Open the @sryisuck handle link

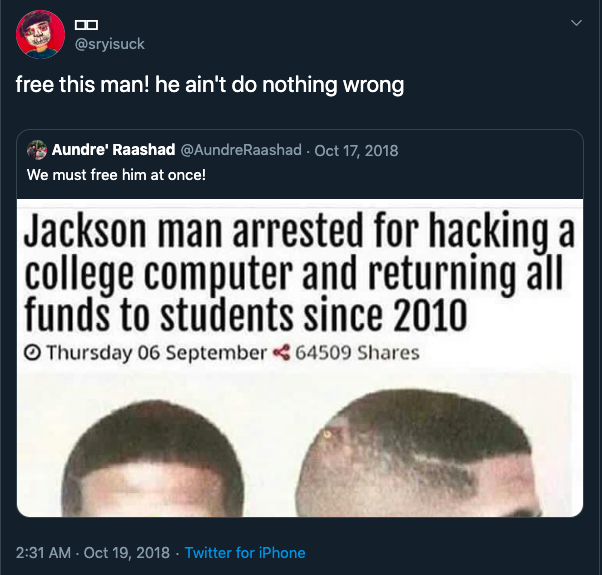point(110,45)
